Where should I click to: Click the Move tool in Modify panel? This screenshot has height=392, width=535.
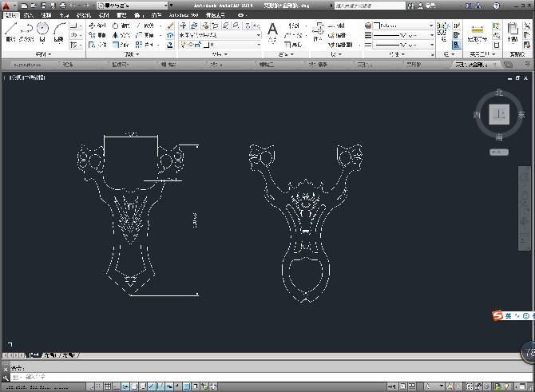[x=97, y=26]
